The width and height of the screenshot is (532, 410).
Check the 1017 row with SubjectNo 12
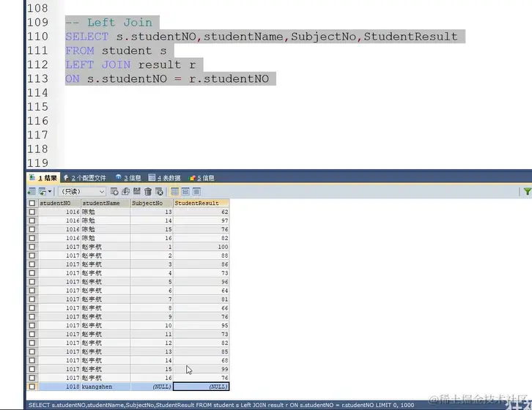coord(32,343)
